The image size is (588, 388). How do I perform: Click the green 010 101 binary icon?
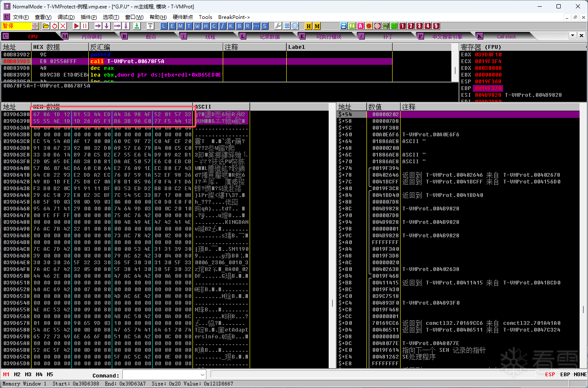(x=385, y=26)
